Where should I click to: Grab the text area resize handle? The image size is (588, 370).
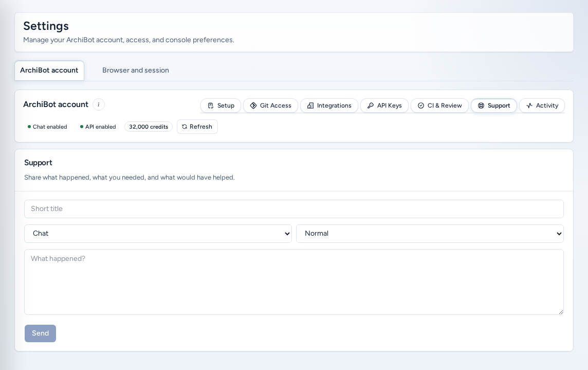(561, 312)
